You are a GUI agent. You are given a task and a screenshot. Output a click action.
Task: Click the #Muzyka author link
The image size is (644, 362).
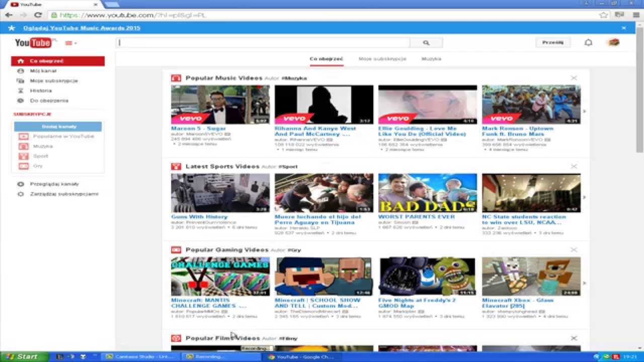pyautogui.click(x=294, y=78)
